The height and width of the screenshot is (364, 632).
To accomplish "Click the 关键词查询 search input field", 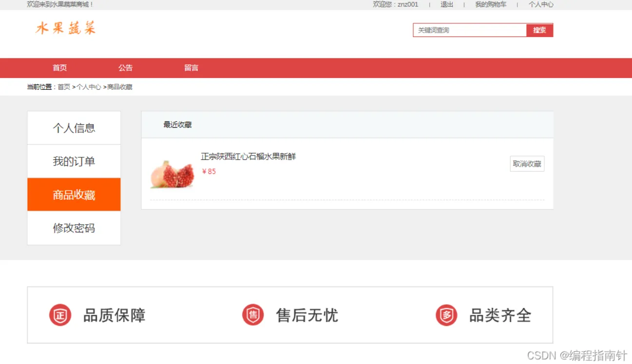I will pos(470,30).
